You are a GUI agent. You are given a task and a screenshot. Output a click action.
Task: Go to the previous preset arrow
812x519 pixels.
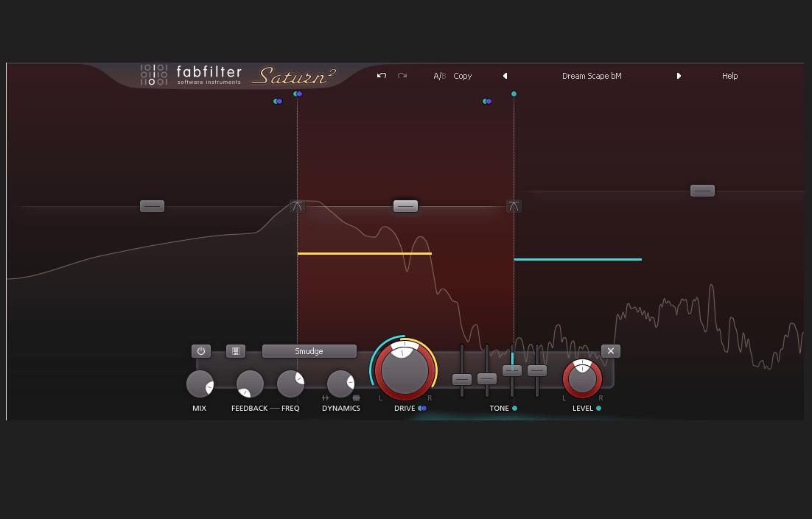pos(505,76)
